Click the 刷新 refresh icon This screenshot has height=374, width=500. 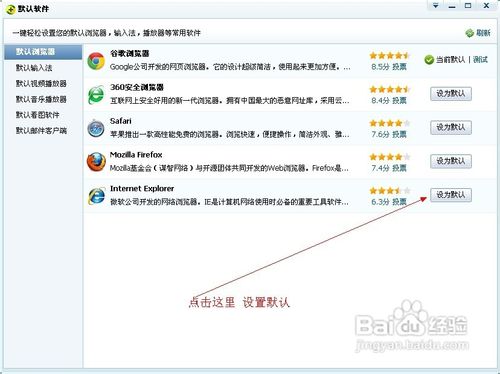click(470, 33)
